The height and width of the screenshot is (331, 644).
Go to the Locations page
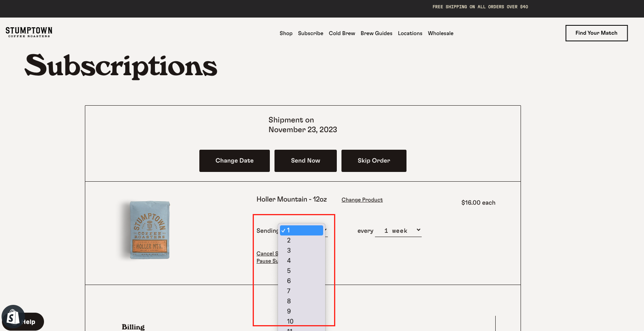[410, 33]
